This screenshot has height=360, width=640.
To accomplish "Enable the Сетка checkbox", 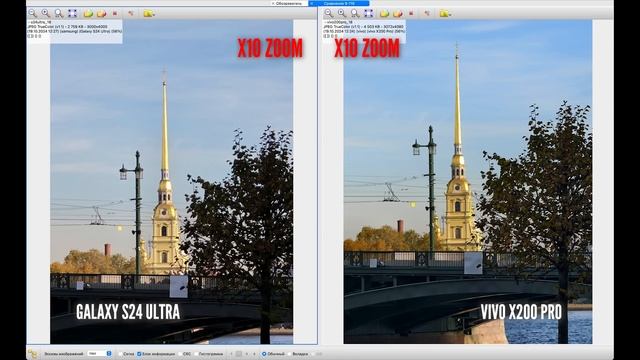I will [121, 354].
